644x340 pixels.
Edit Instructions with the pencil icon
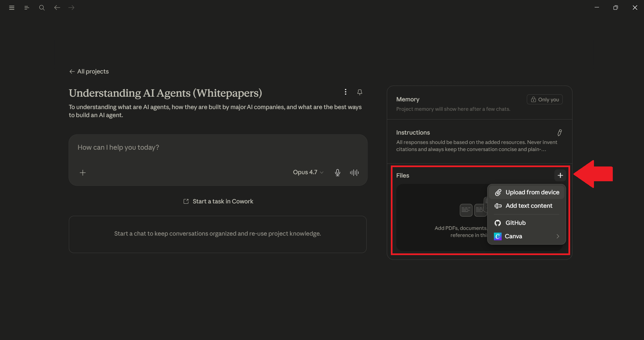(560, 133)
